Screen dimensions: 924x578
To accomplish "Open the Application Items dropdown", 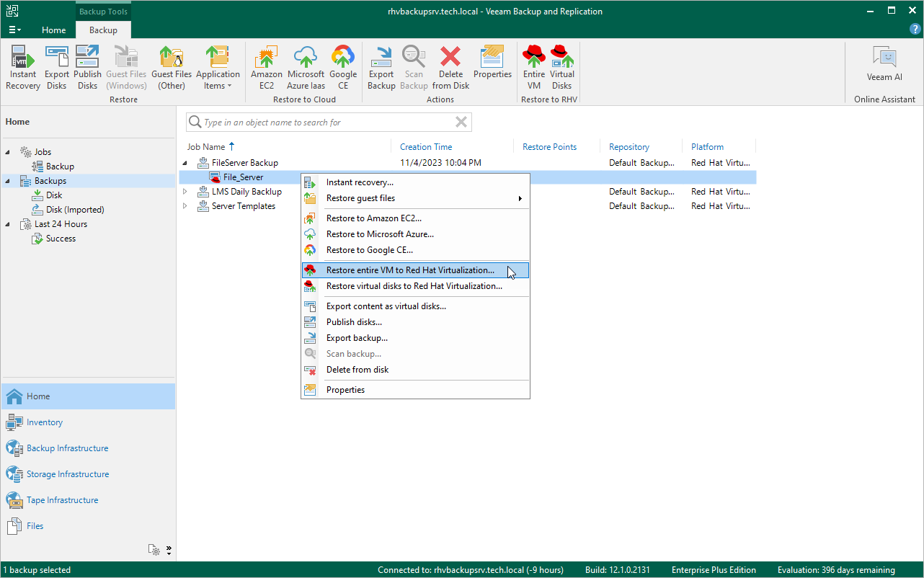I will pyautogui.click(x=218, y=67).
